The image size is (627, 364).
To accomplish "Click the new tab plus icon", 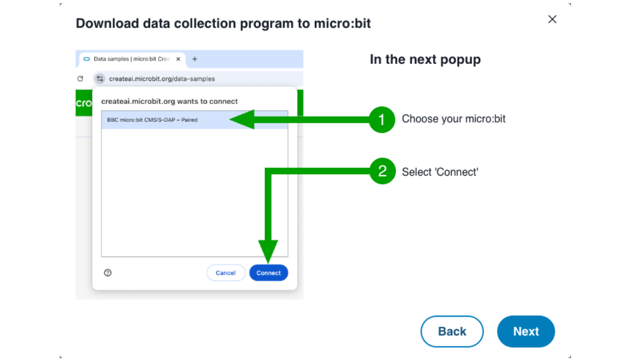I will 194,59.
